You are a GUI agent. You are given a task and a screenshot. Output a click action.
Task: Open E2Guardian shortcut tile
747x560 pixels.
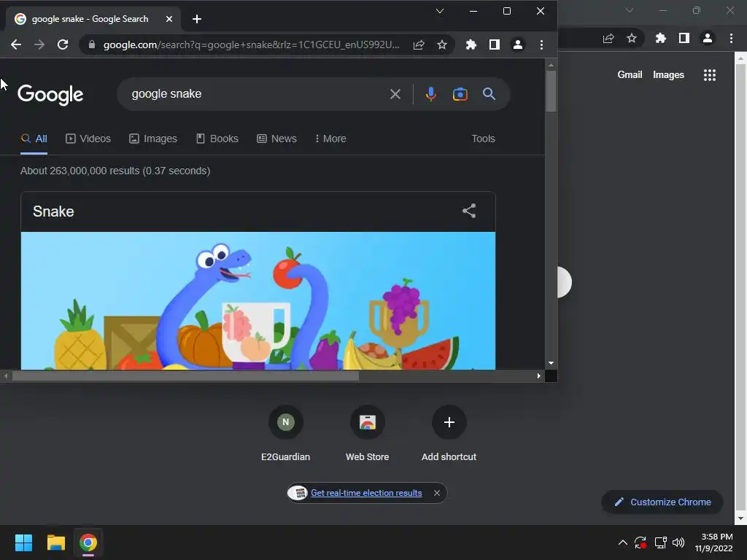click(285, 433)
